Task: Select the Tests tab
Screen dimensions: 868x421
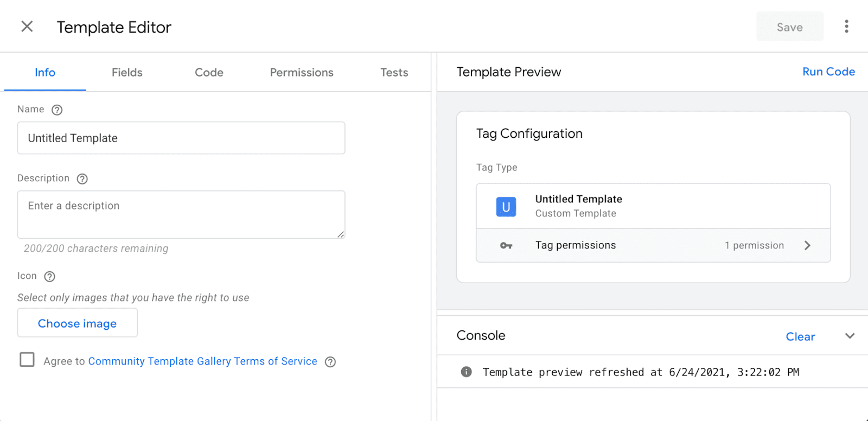Action: (x=394, y=73)
